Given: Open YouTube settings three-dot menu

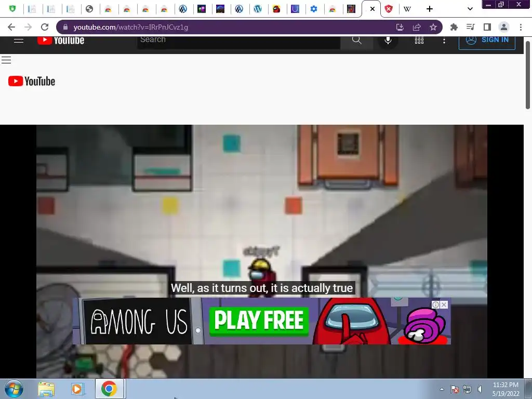Looking at the screenshot, I should click(x=444, y=41).
